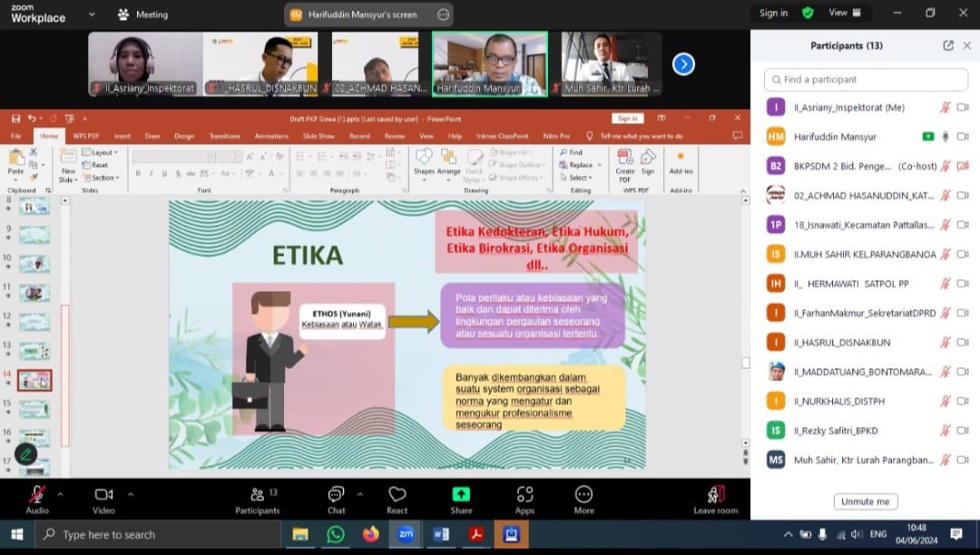980x555 pixels.
Task: Select slide 14 thumbnail
Action: [x=34, y=380]
